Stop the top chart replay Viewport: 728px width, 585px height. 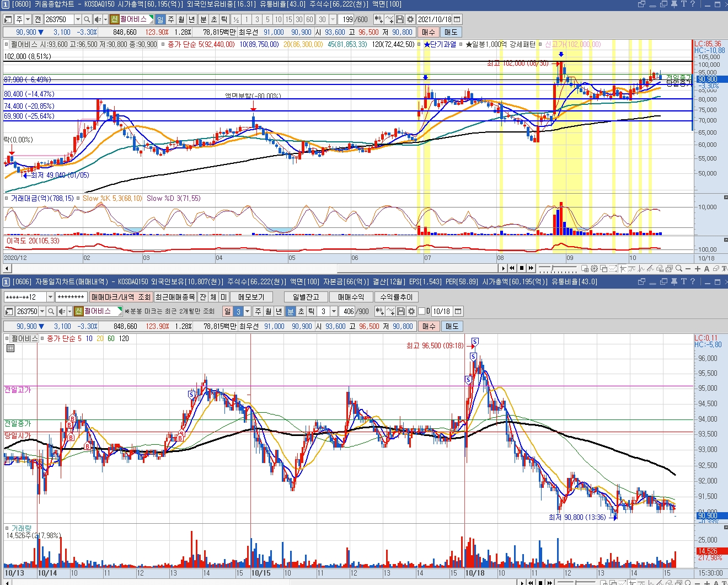pos(522,268)
